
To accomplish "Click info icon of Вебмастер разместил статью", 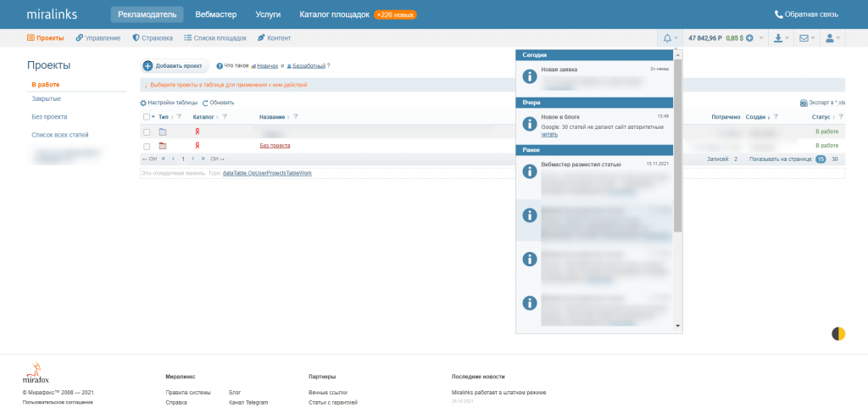I will click(x=530, y=171).
